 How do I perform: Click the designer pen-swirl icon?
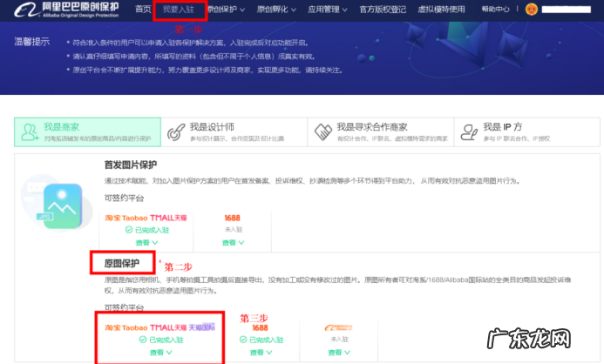pos(176,132)
